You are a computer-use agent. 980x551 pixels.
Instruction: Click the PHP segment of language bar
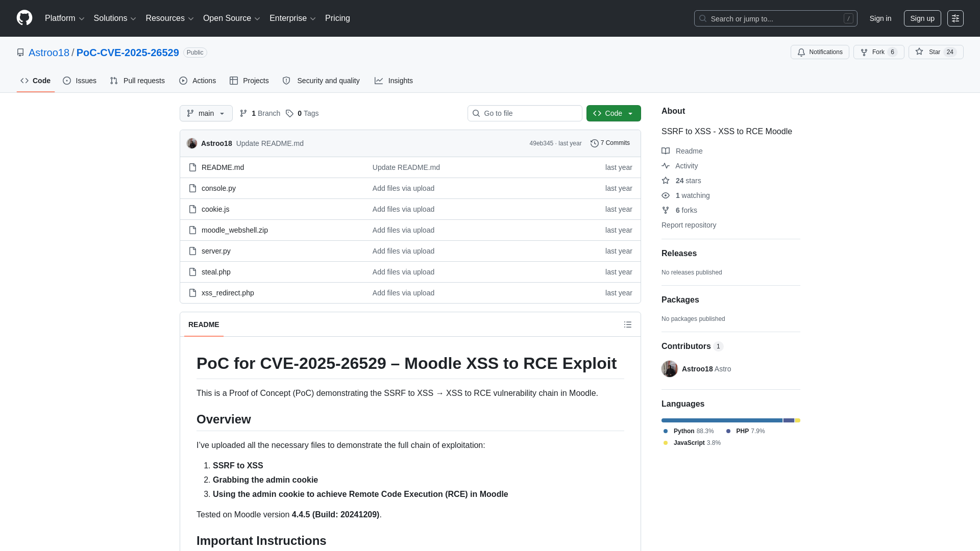(789, 420)
